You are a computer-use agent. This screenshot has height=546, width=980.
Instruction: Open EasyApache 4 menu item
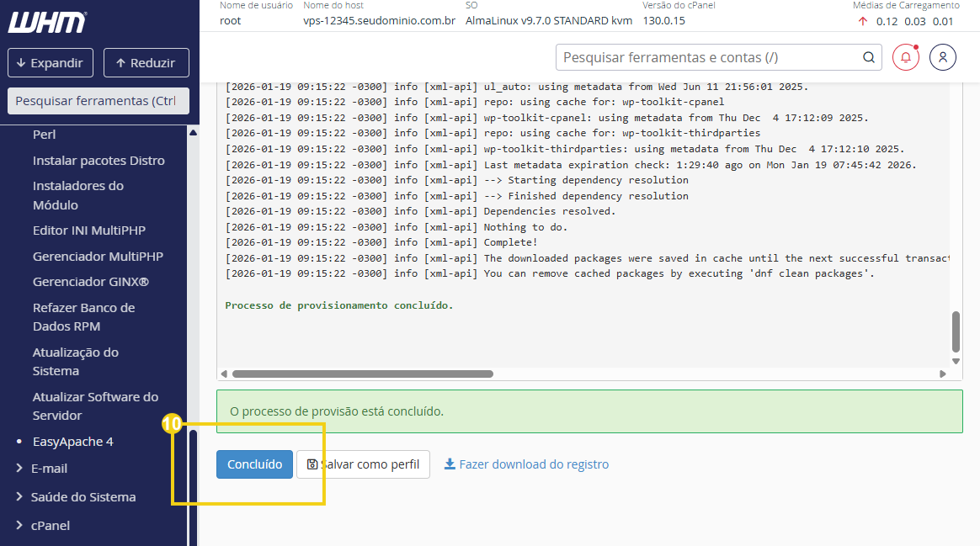click(x=72, y=442)
